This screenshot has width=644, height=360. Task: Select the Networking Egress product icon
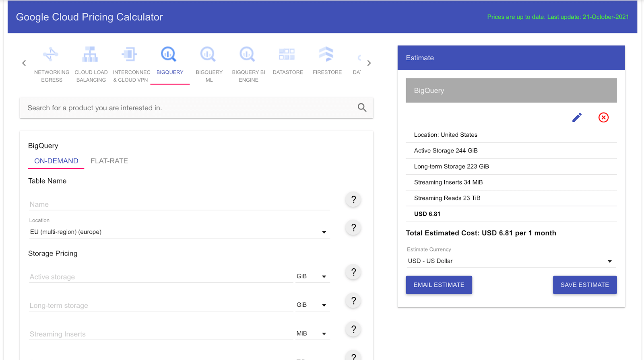pos(51,54)
